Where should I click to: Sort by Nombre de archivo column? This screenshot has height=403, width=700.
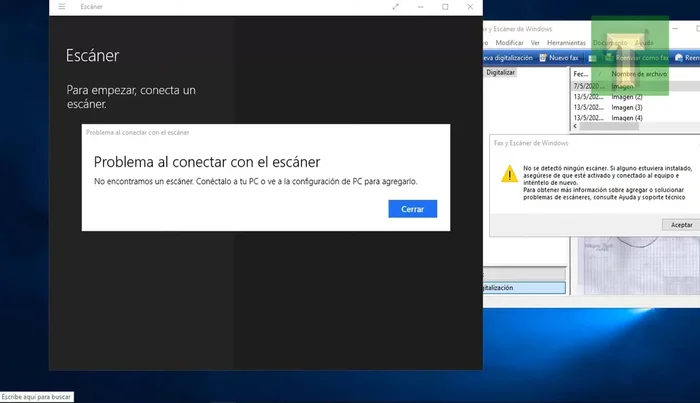coord(639,74)
